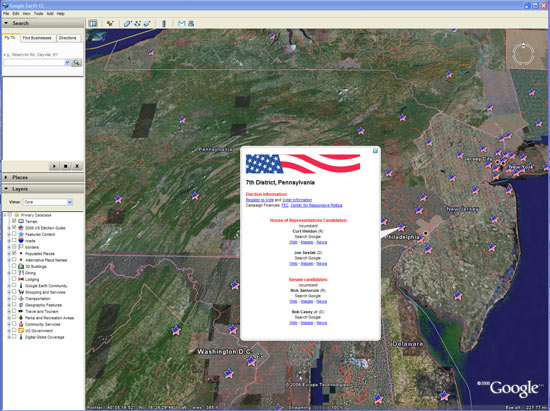Click the play tour button
Screen dimensions: 550x411
coord(54,166)
